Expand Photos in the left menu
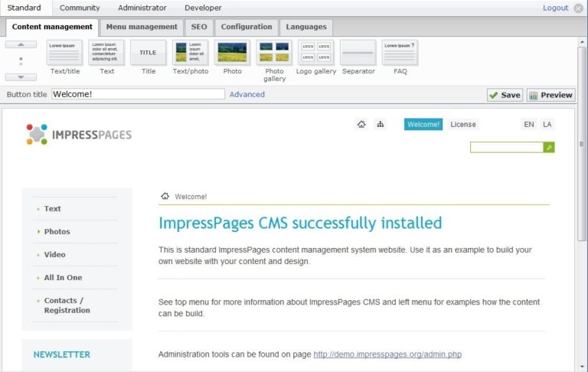Screen dimensions: 588x372 [x=57, y=231]
